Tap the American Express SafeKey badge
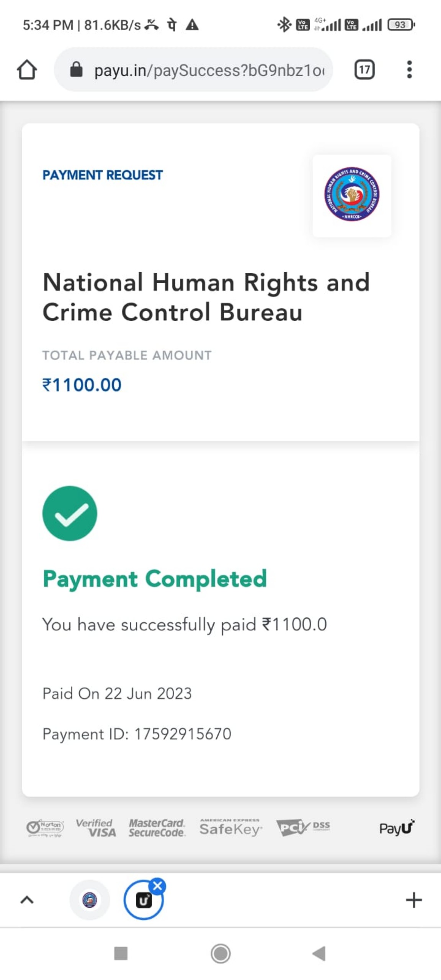This screenshot has height=980, width=441. (230, 828)
